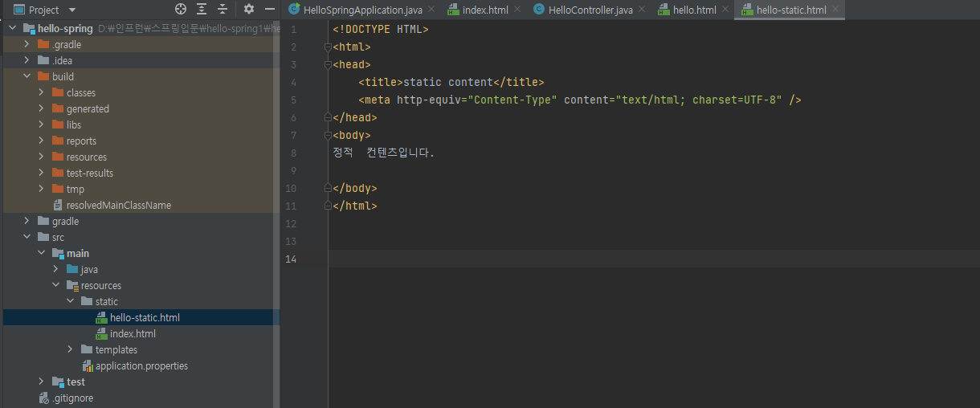Expand the libs folder

click(x=41, y=124)
